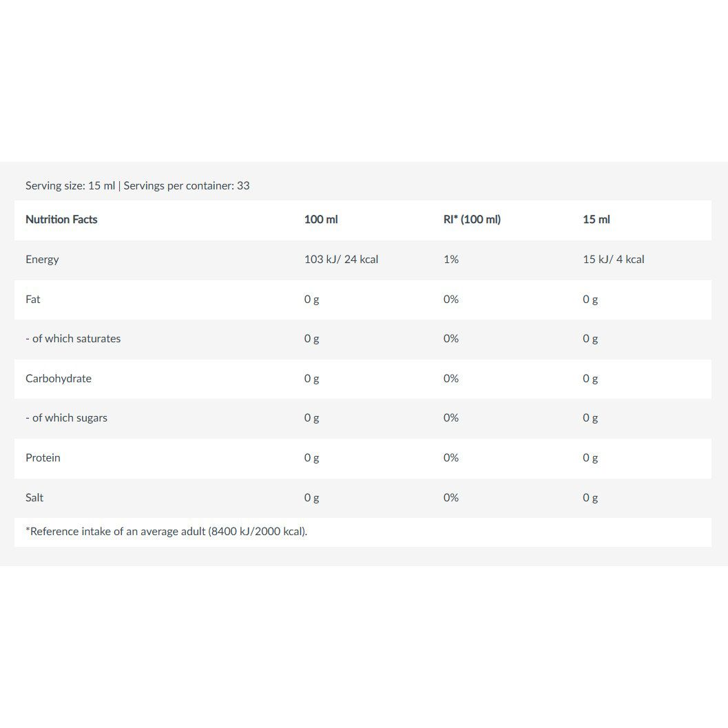728x728 pixels.
Task: Select the Protein row label
Action: (x=43, y=458)
